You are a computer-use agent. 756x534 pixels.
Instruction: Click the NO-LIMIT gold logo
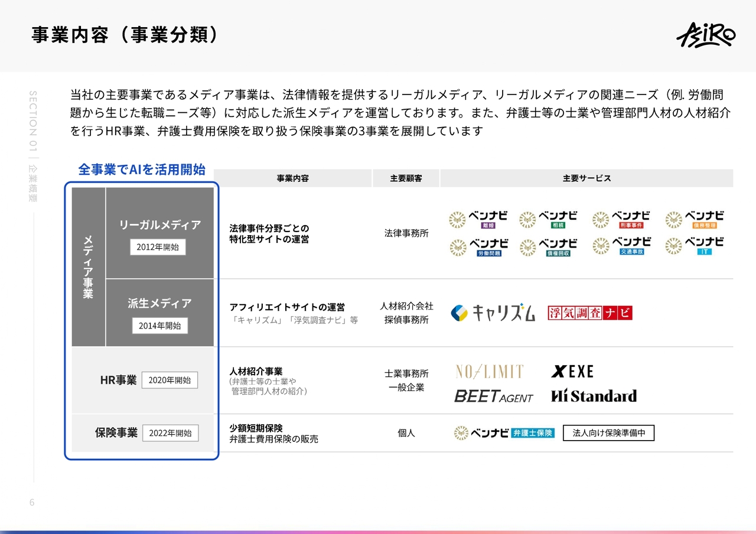489,372
